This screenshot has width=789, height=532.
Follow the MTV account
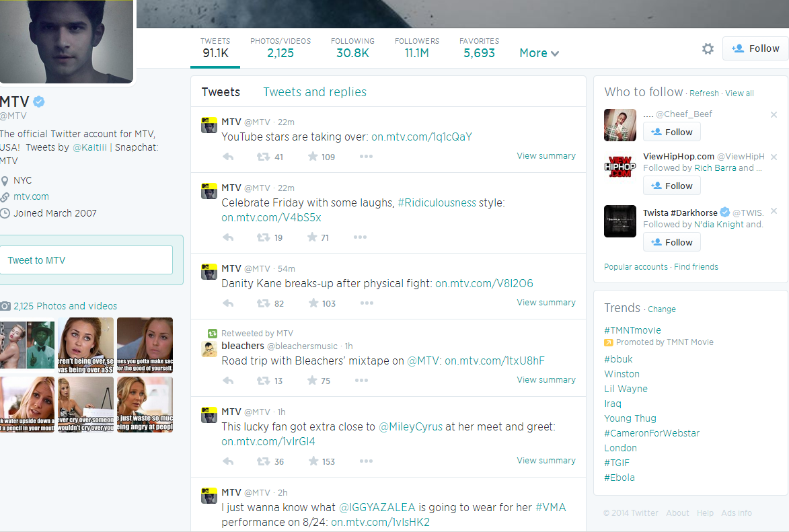tap(755, 48)
